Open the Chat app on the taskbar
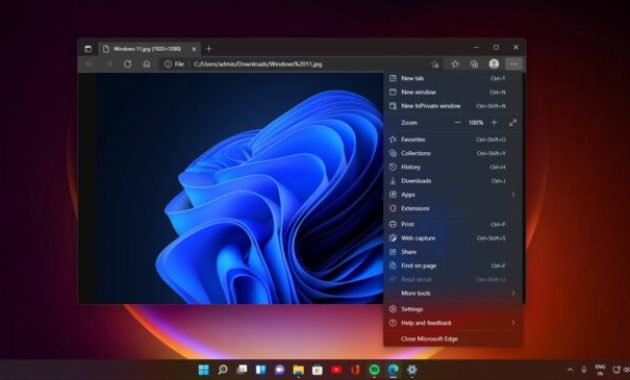The width and height of the screenshot is (630, 380). tap(280, 370)
